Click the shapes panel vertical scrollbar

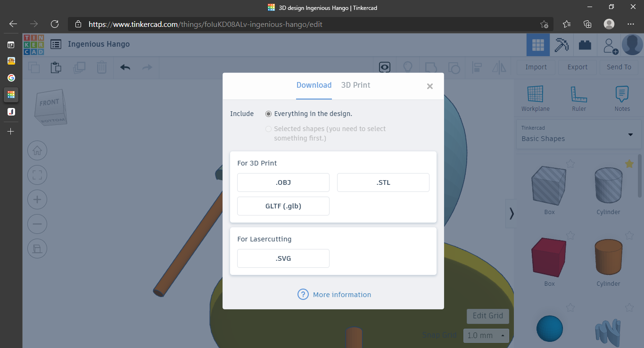(640, 175)
